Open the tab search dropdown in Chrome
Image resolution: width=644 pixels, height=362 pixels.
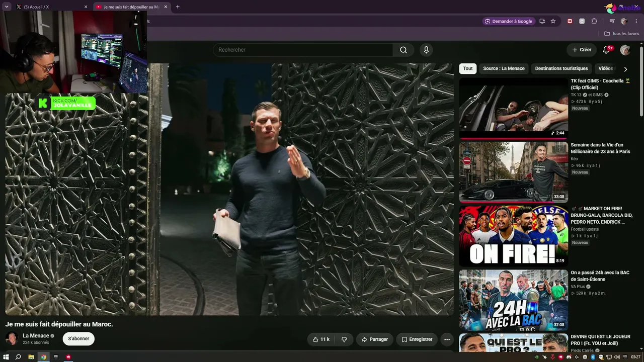7,7
